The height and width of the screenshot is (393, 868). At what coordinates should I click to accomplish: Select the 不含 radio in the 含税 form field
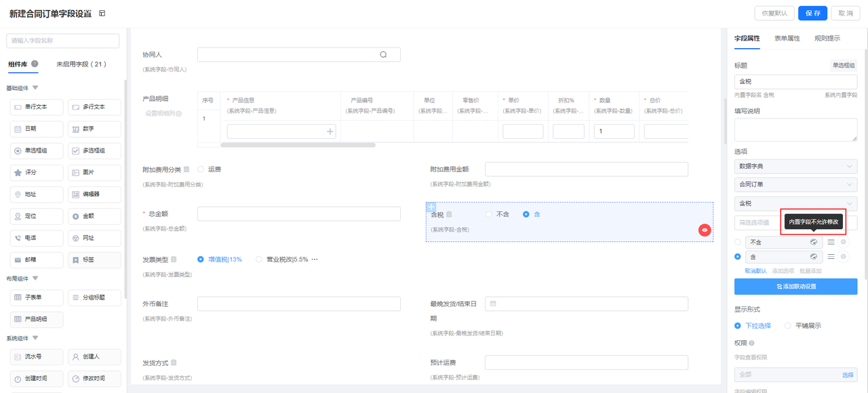click(489, 214)
